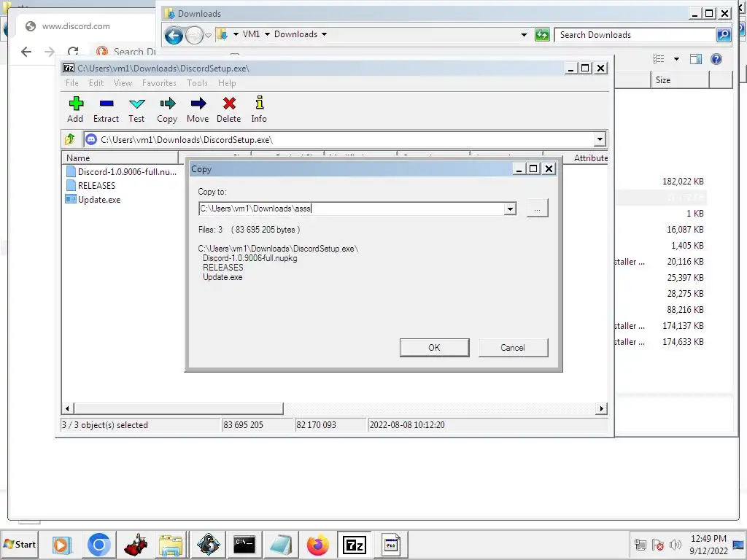747x560 pixels.
Task: Open Windows Media Player from taskbar
Action: [x=61, y=545]
